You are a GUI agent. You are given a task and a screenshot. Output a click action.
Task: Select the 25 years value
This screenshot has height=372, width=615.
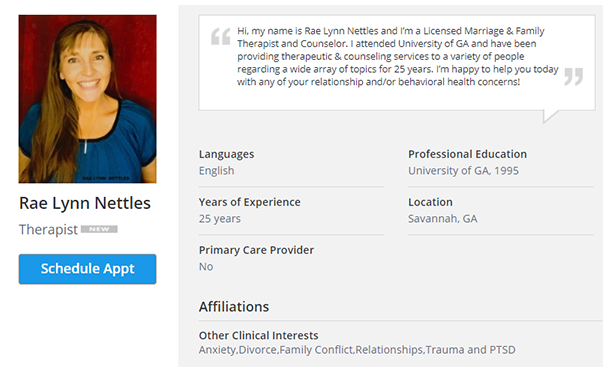(x=220, y=219)
